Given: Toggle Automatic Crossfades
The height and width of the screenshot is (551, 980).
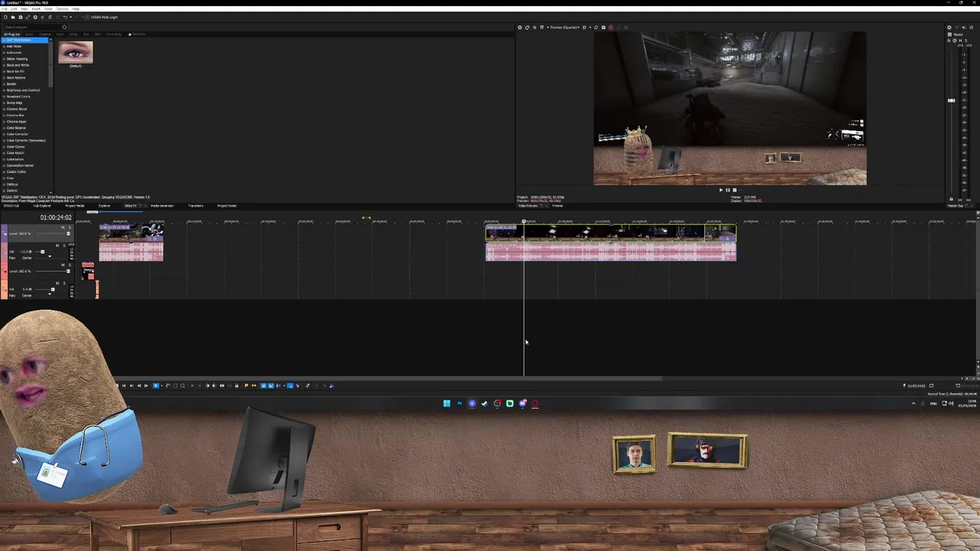Looking at the screenshot, I should [271, 386].
